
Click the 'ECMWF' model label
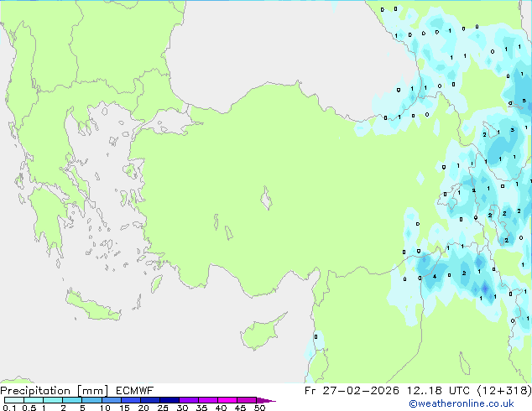[x=135, y=391]
